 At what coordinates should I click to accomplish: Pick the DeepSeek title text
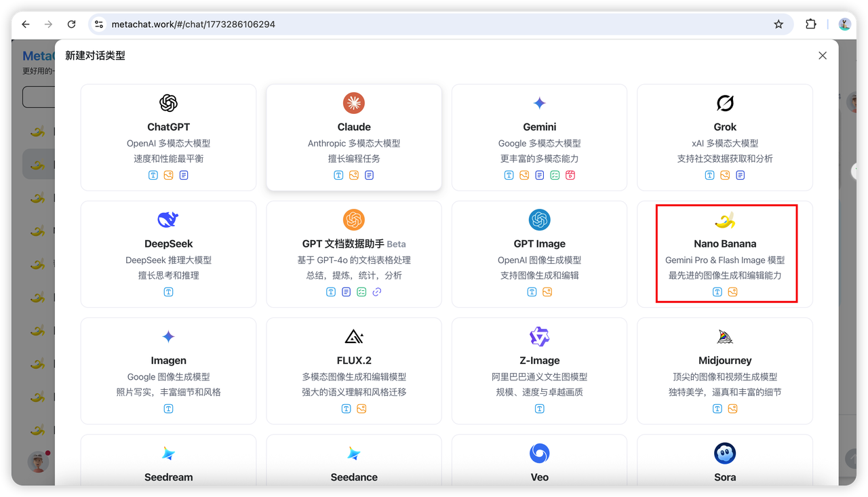tap(168, 243)
